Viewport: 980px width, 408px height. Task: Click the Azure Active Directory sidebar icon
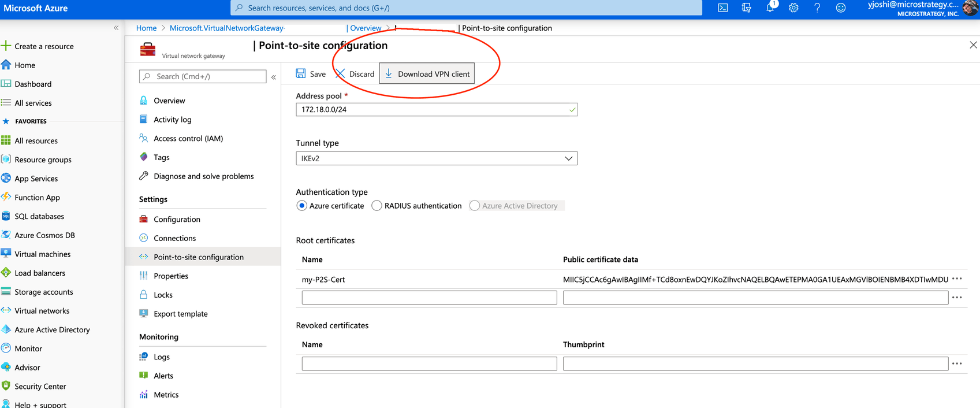(6, 329)
